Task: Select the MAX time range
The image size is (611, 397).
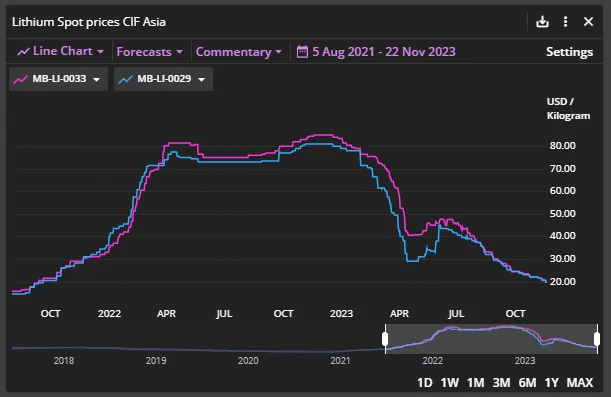Action: [x=580, y=383]
